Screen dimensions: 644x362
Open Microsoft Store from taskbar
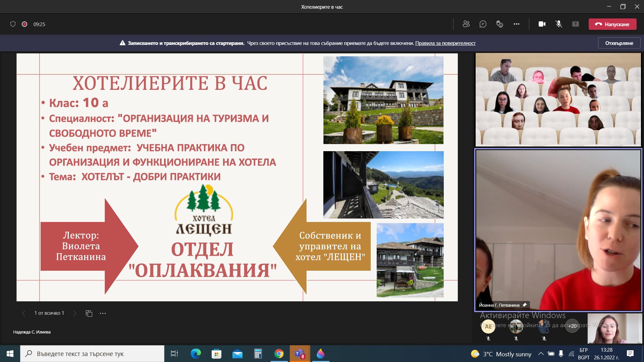[216, 354]
